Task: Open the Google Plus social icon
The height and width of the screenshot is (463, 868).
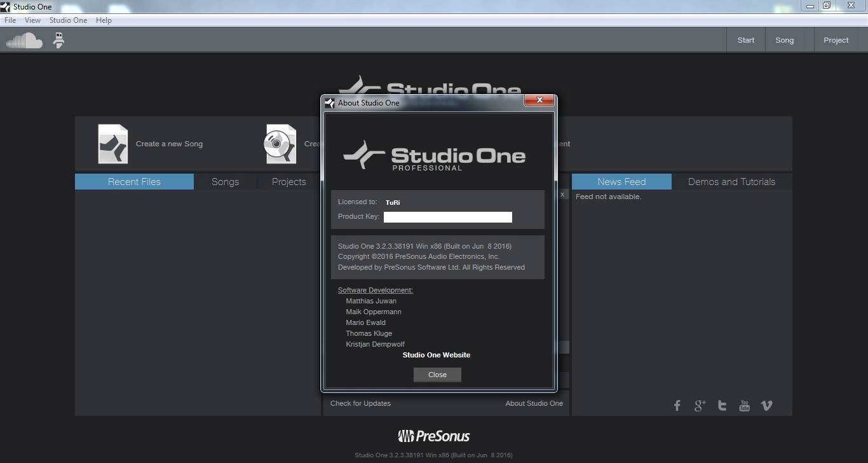Action: point(700,406)
